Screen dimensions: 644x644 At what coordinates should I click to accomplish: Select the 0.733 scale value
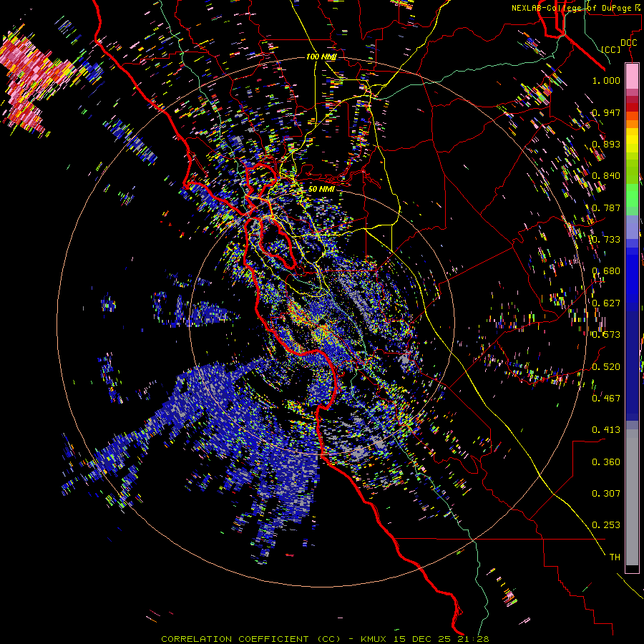[606, 240]
